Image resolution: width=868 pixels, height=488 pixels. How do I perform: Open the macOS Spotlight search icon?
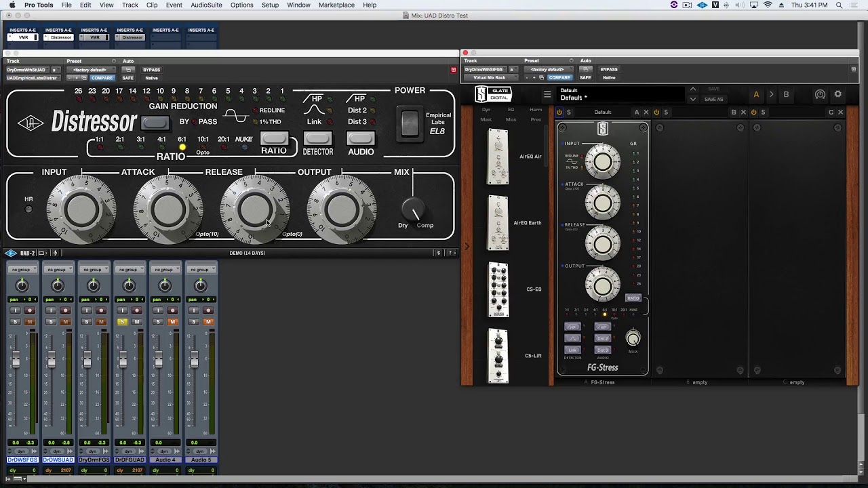pos(840,5)
